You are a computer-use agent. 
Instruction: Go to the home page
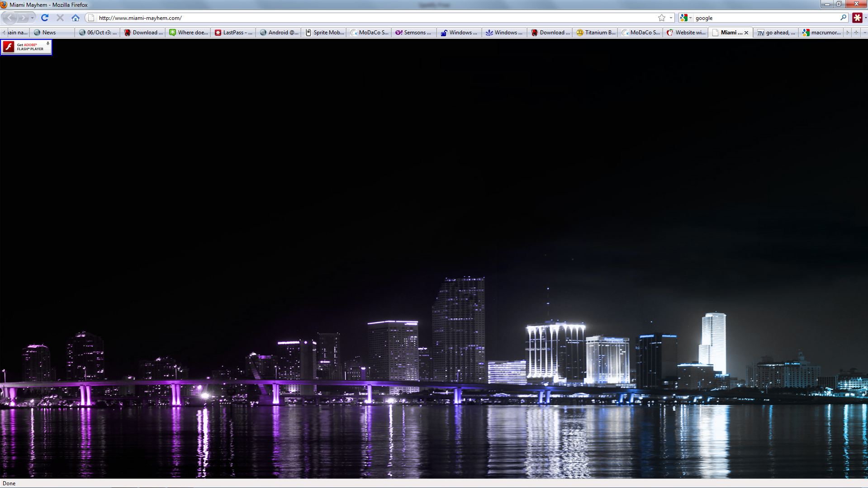[x=76, y=18]
